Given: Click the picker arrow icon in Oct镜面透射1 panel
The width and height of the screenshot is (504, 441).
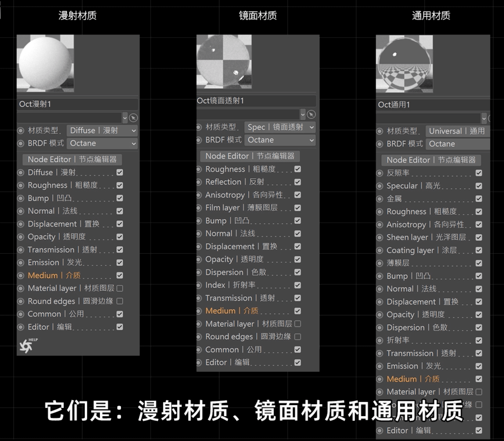Looking at the screenshot, I should coord(311,114).
